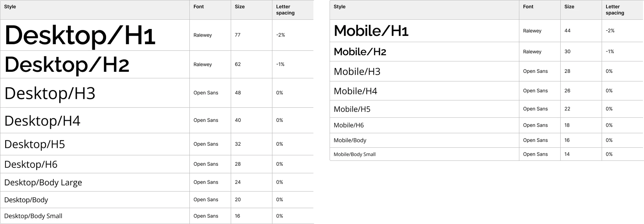Image resolution: width=644 pixels, height=224 pixels.
Task: Select the Open Sans font cell for Mobile/H6
Action: pyautogui.click(x=535, y=125)
